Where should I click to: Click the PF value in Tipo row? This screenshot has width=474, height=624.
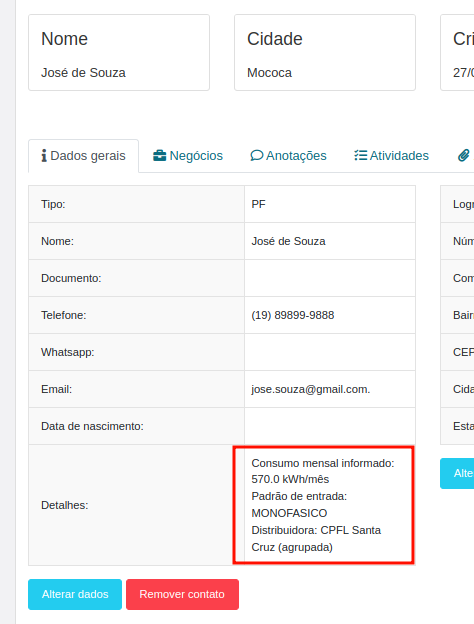pyautogui.click(x=258, y=204)
